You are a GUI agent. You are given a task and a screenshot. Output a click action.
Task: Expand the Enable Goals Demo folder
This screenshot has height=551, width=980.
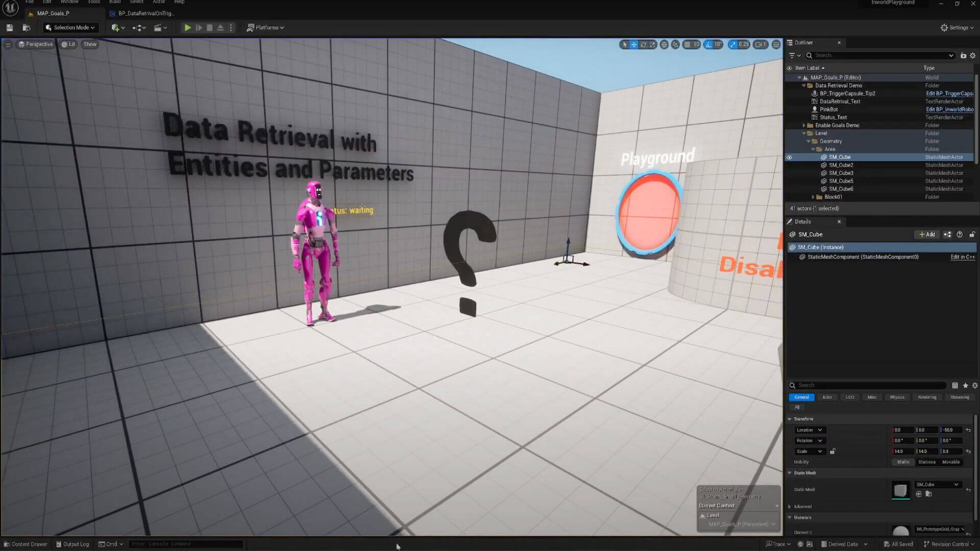click(804, 126)
